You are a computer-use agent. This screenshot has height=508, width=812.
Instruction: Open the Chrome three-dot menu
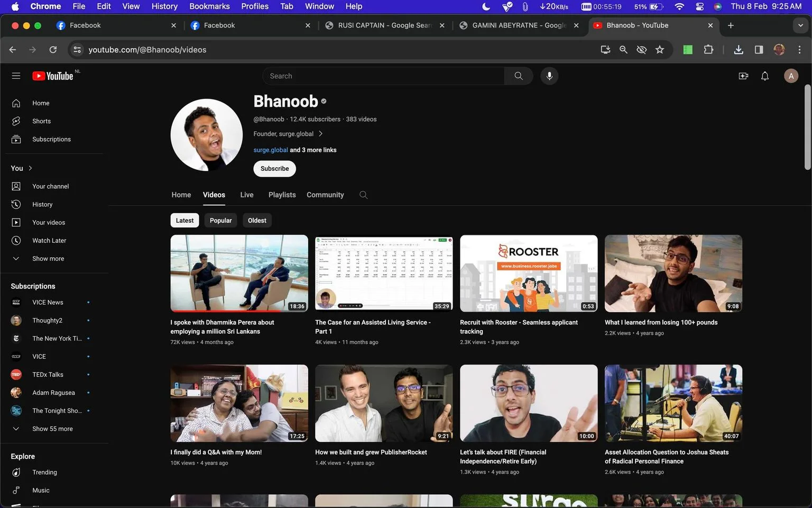799,49
